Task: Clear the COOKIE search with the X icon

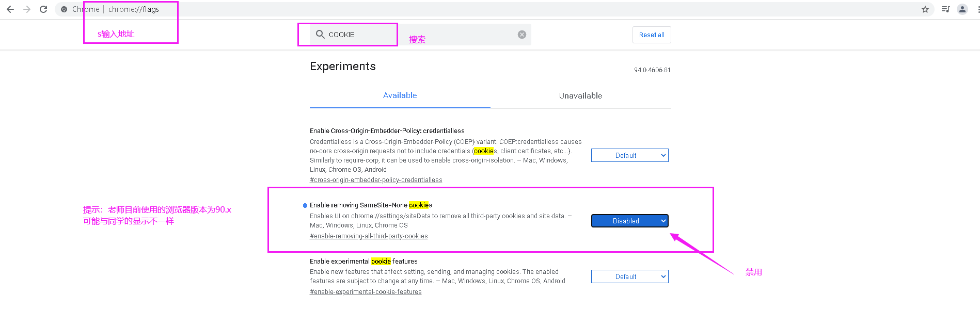Action: click(522, 35)
